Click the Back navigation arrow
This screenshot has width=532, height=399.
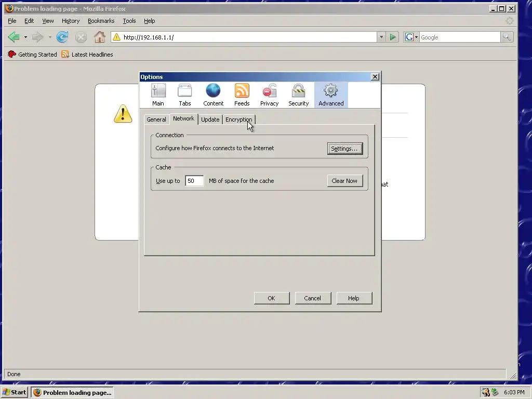coord(14,37)
